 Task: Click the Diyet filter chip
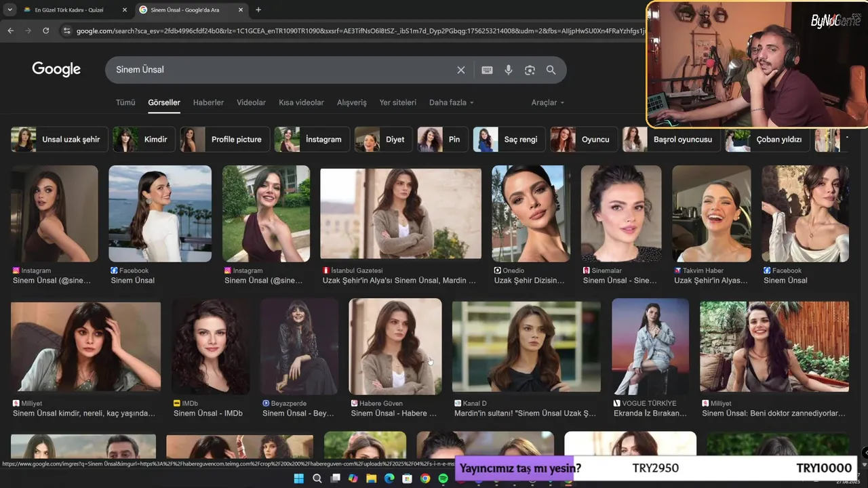[383, 139]
